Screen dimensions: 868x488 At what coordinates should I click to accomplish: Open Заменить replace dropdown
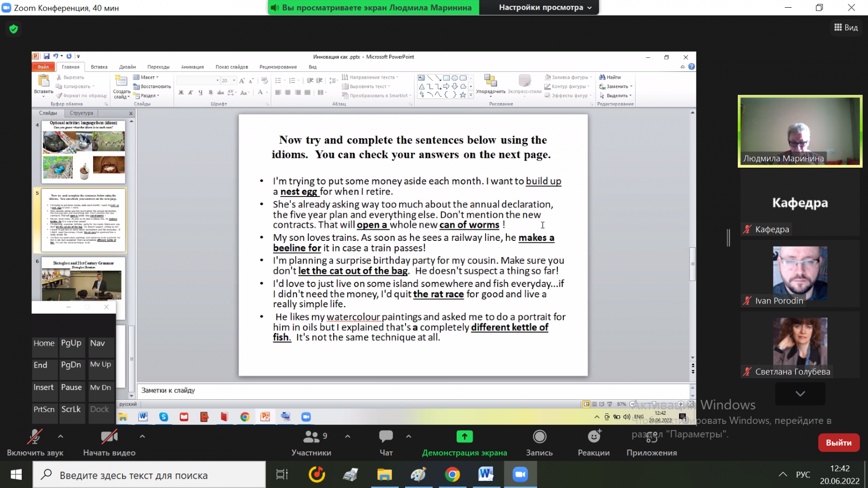[616, 86]
